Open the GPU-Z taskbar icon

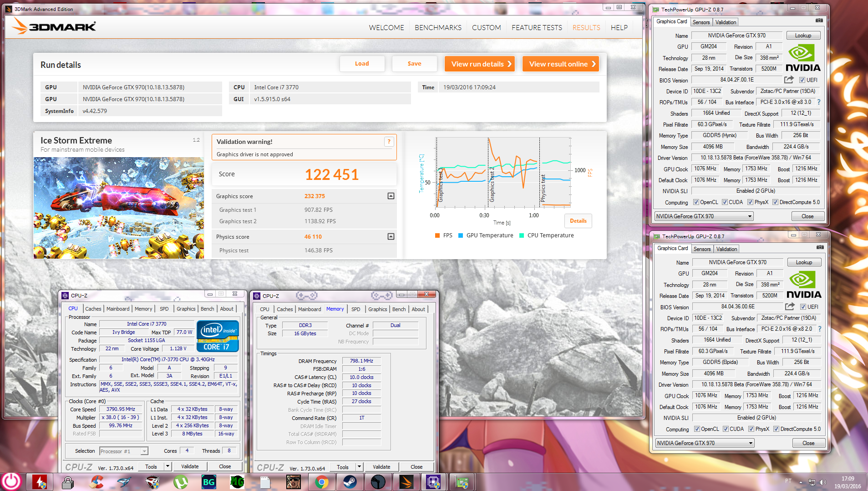point(462,481)
